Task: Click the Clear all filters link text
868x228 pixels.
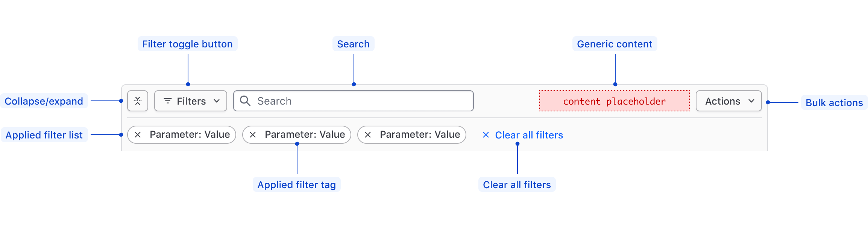Action: click(x=529, y=135)
